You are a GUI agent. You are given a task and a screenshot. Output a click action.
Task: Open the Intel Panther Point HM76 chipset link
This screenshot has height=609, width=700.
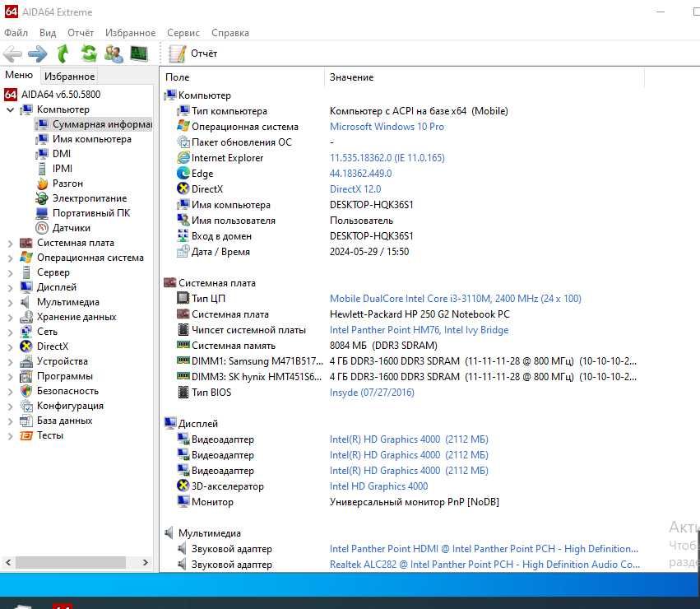(x=419, y=330)
